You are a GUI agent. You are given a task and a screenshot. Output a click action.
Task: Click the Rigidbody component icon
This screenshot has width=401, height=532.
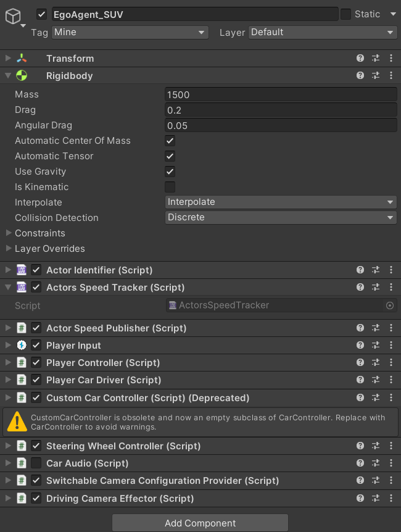pyautogui.click(x=22, y=75)
